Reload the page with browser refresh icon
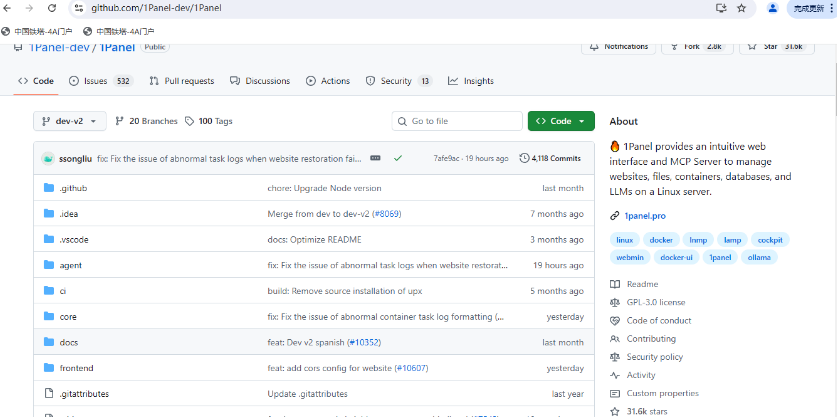The height and width of the screenshot is (417, 837). (x=52, y=8)
